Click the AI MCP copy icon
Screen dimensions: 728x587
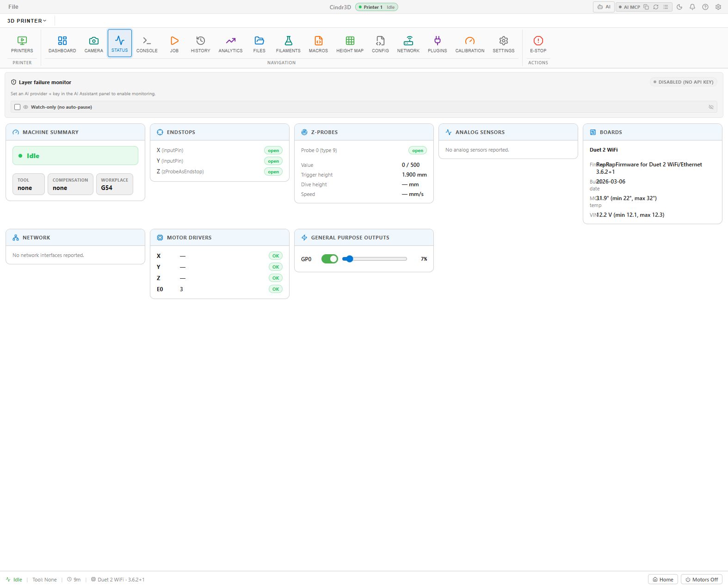point(646,7)
